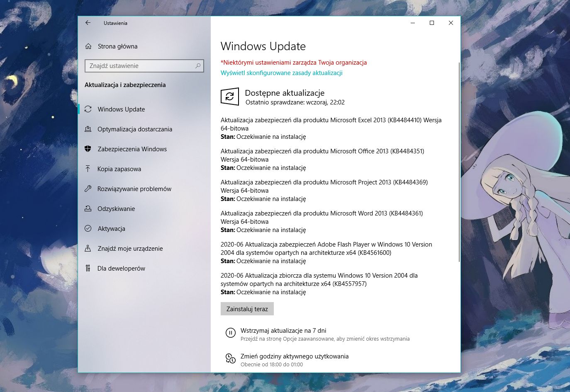The image size is (570, 392).
Task: Click Wyświetl skonfigurowane zasady aktualizacji link
Action: (282, 73)
